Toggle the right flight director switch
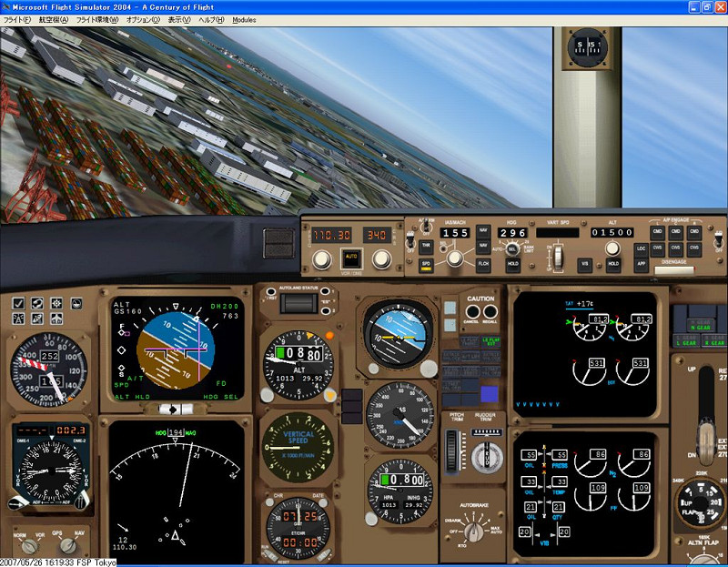This screenshot has height=567, width=728. click(x=719, y=240)
